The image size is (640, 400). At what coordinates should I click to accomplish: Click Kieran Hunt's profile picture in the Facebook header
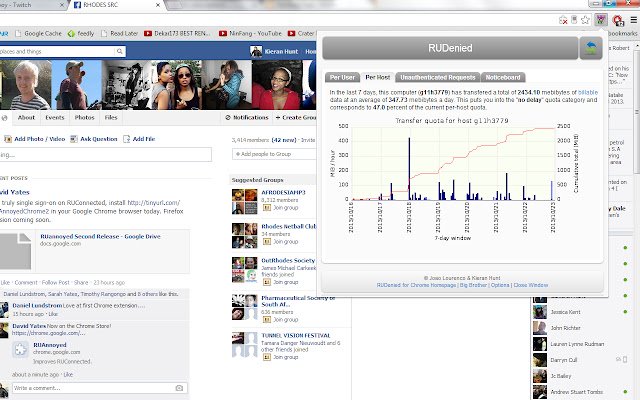[x=256, y=51]
